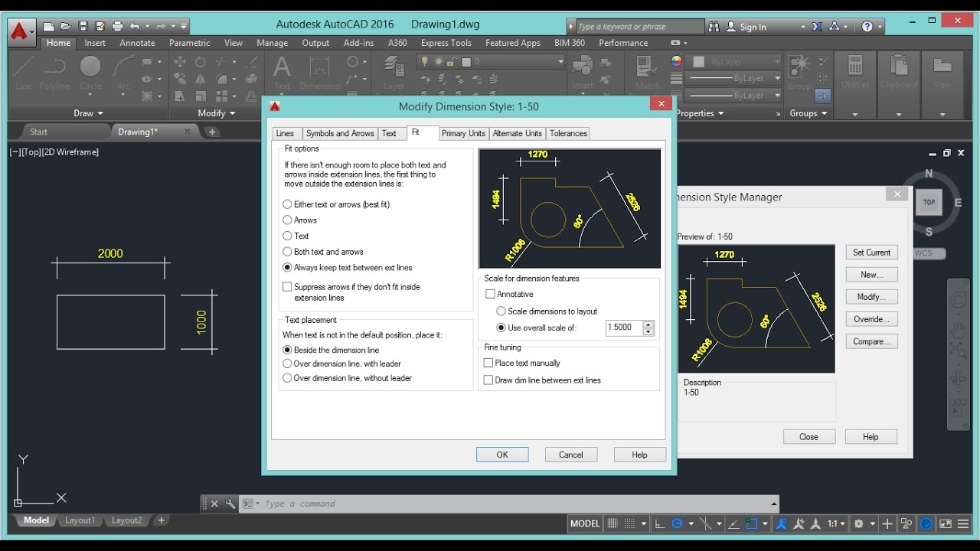This screenshot has width=980, height=551.
Task: Select the Polyline tool in Draw panel
Action: (x=54, y=73)
